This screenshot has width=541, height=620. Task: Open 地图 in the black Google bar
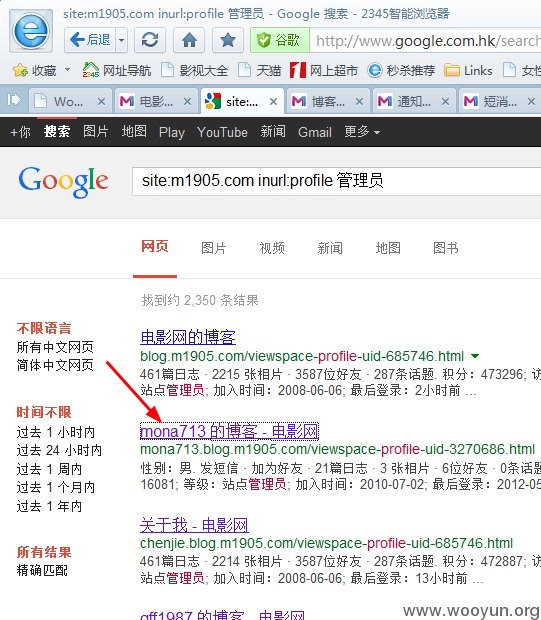click(134, 132)
